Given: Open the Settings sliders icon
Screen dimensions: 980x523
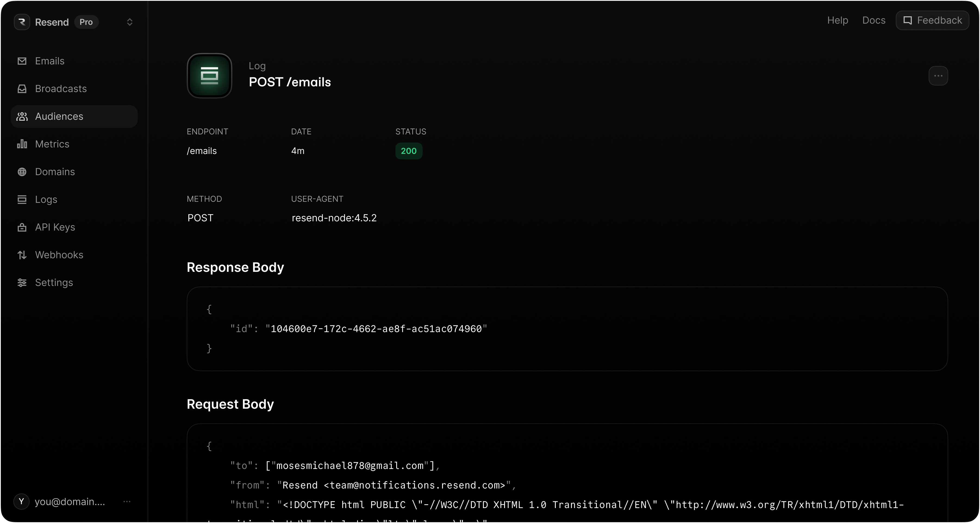Looking at the screenshot, I should click(x=22, y=282).
